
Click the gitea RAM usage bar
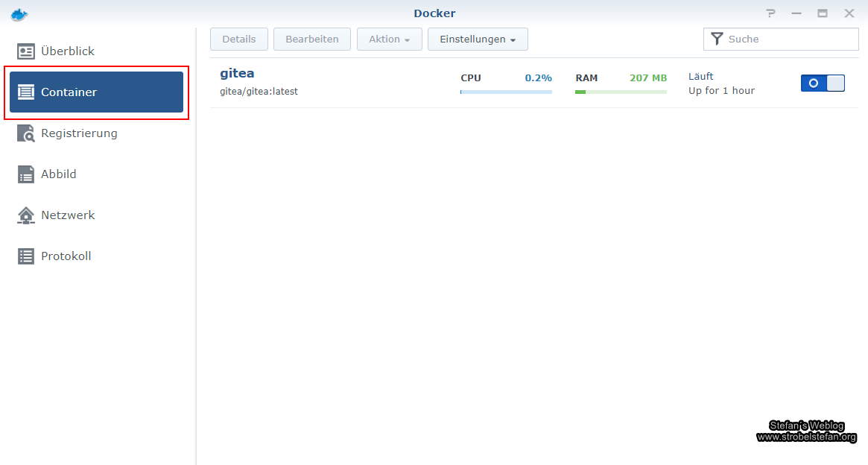621,92
